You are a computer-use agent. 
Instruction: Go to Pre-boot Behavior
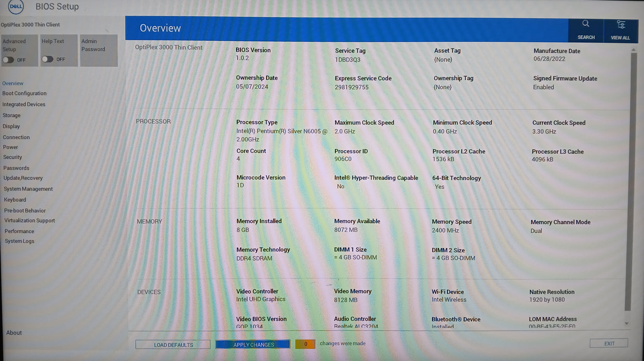(x=25, y=210)
